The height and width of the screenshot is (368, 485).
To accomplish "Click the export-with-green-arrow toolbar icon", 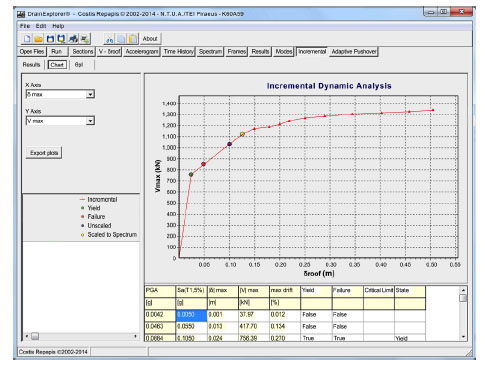I will click(x=85, y=39).
